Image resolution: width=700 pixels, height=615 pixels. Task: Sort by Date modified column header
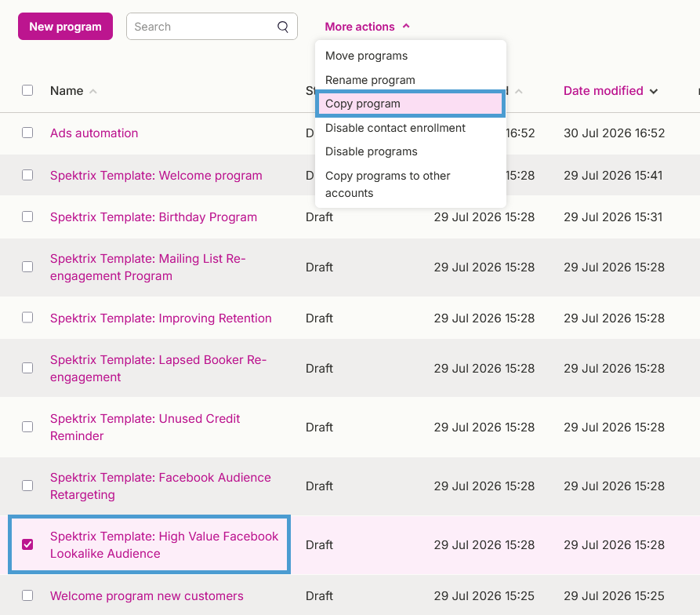tap(603, 91)
